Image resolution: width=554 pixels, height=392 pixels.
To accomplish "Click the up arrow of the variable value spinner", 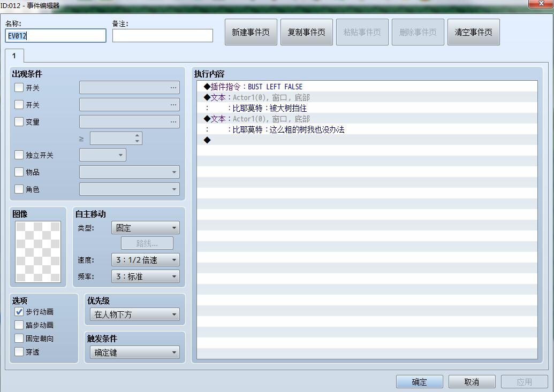I will pyautogui.click(x=137, y=135).
